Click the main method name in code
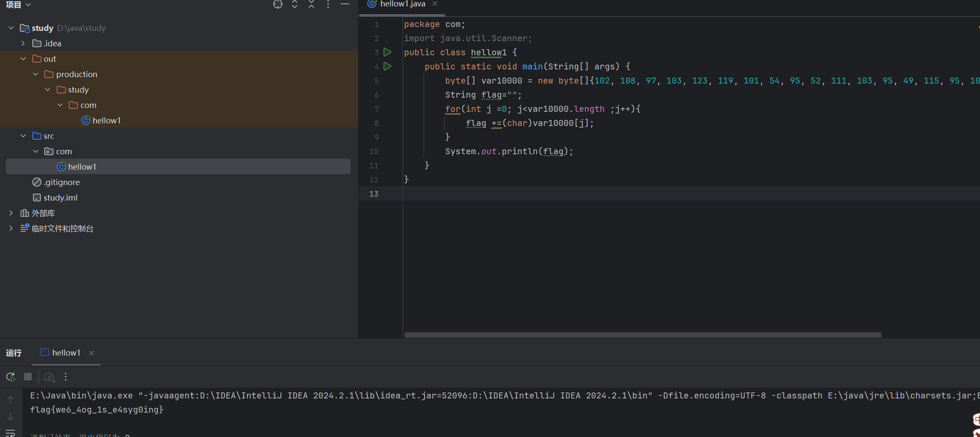Viewport: 980px width, 437px height. click(x=532, y=66)
